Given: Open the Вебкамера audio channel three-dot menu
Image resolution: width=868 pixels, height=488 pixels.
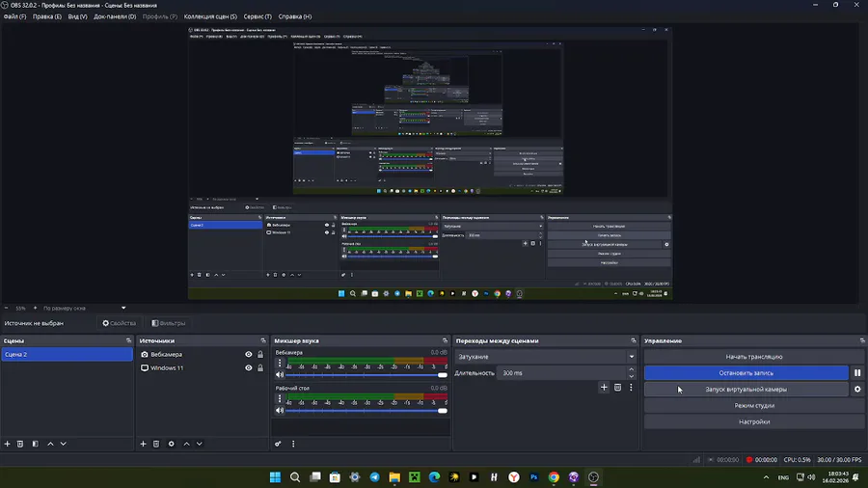Looking at the screenshot, I should [280, 363].
